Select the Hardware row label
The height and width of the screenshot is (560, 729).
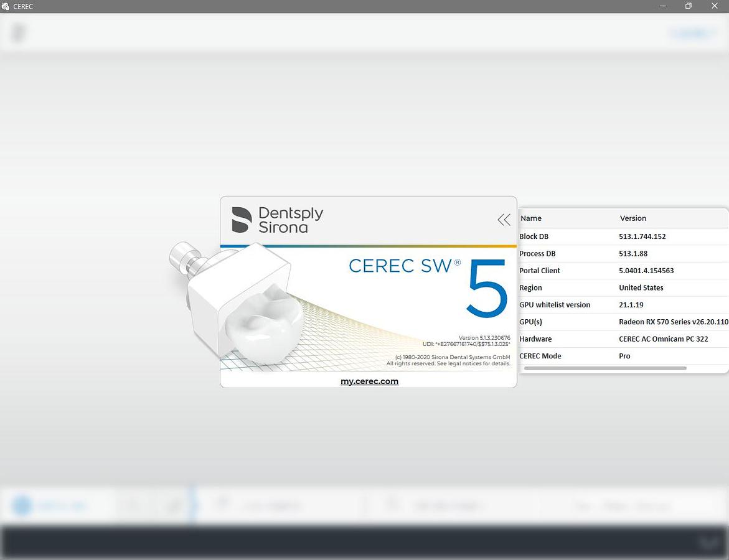[x=535, y=338]
